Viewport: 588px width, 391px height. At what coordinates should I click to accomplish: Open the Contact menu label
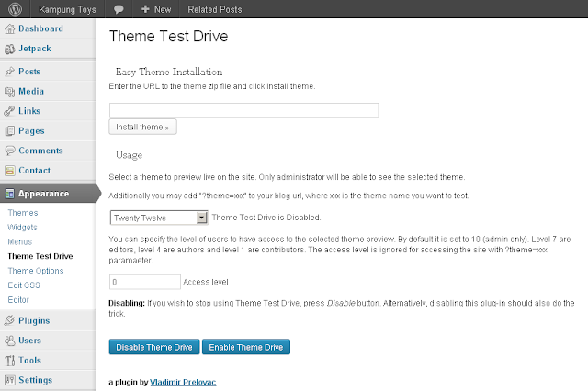35,171
